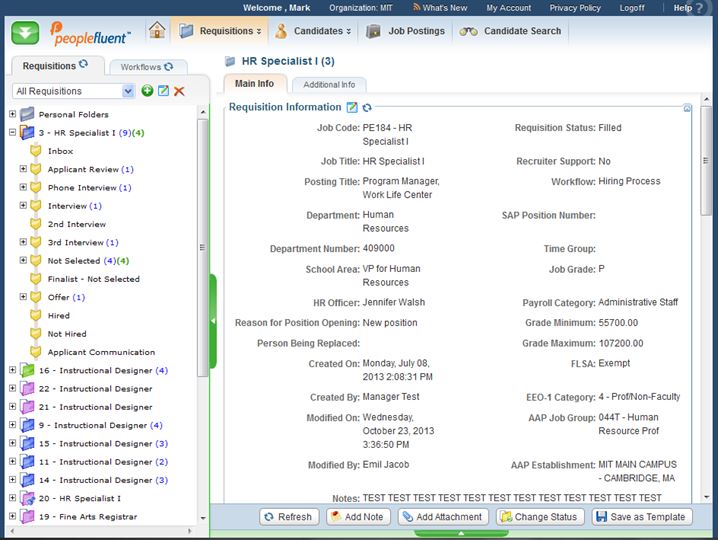Expand 16 - Instructional Designer requisition
Image resolution: width=718 pixels, height=540 pixels.
[12, 370]
